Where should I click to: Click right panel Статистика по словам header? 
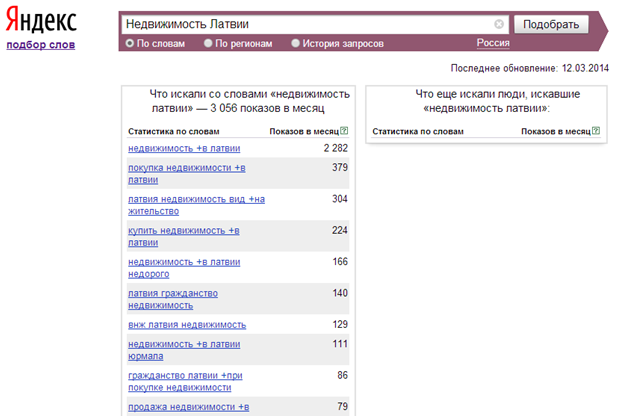click(418, 132)
